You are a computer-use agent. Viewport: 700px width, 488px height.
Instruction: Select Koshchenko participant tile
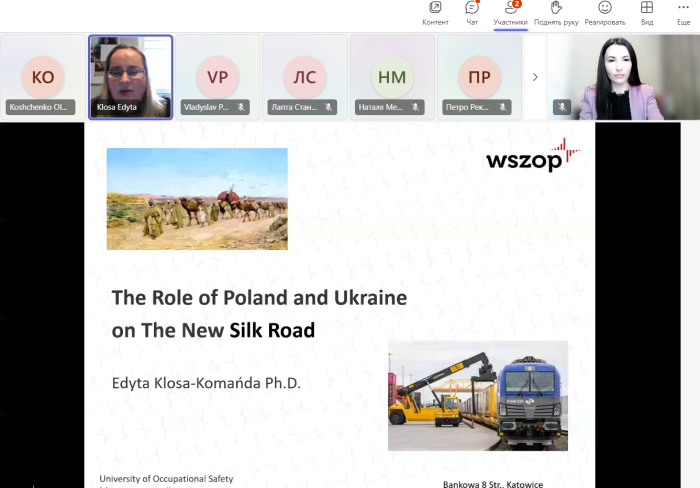pos(43,77)
